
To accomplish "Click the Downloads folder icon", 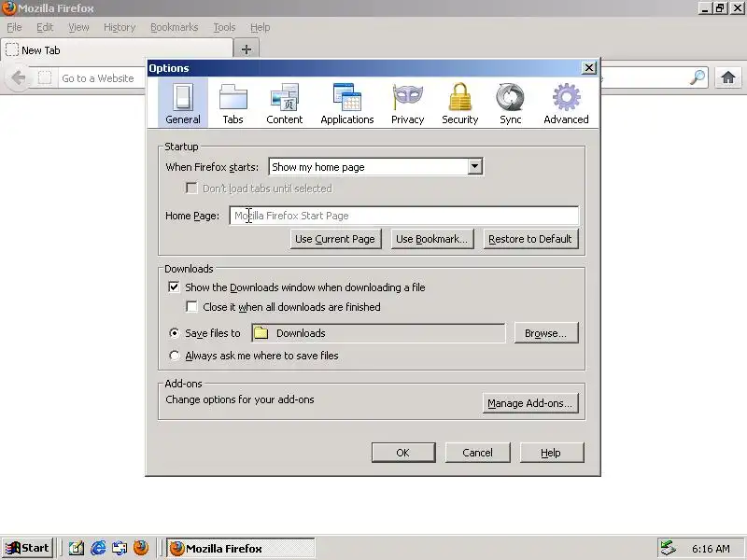I will (x=261, y=333).
